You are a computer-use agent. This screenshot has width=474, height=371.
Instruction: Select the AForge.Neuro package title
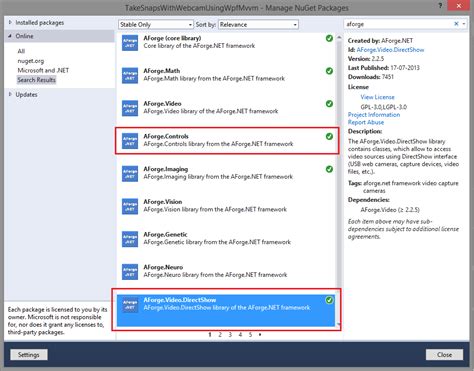pyautogui.click(x=163, y=267)
